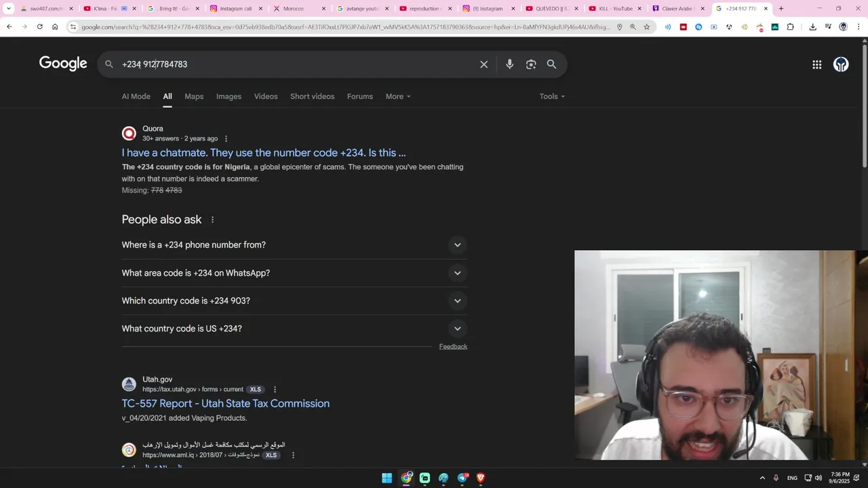
Task: Bookmark this page with the star
Action: pyautogui.click(x=646, y=27)
